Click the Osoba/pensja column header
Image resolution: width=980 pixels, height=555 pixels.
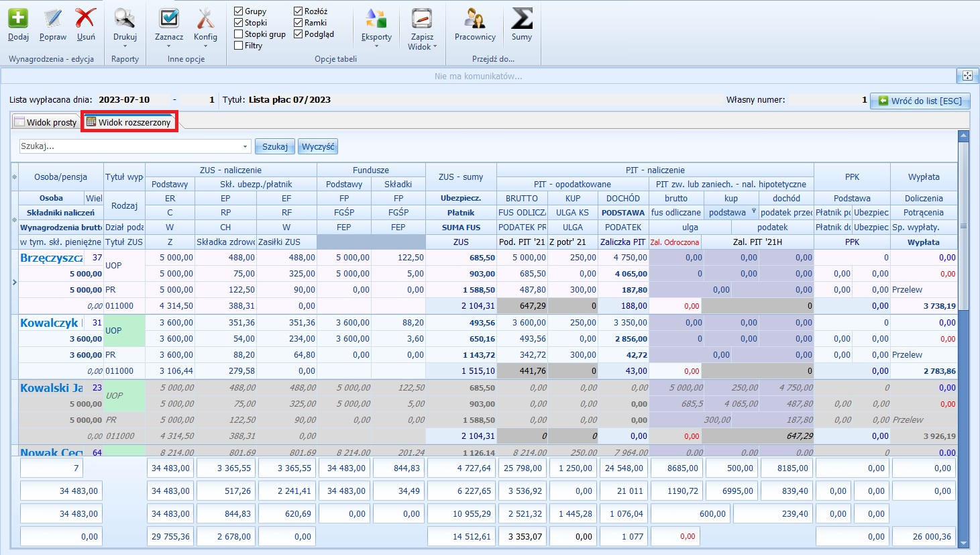tap(61, 177)
